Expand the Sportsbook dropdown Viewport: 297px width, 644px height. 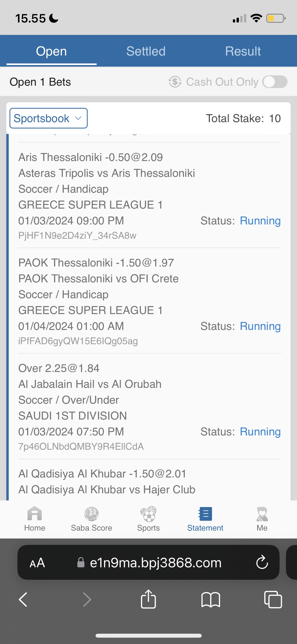pos(49,118)
